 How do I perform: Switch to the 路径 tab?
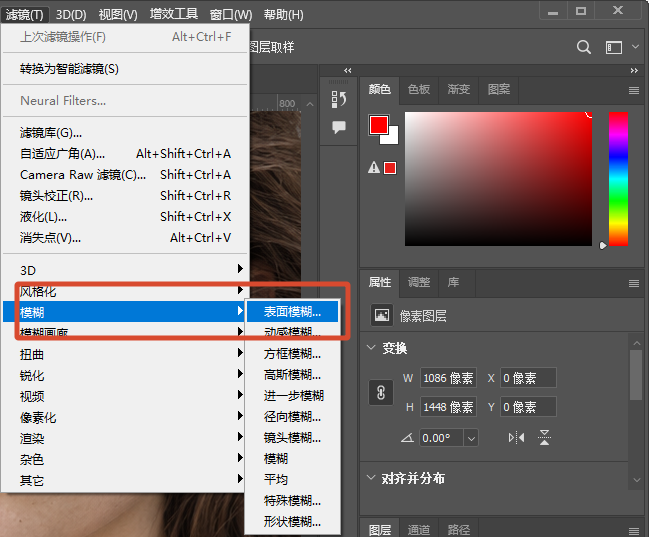[459, 530]
